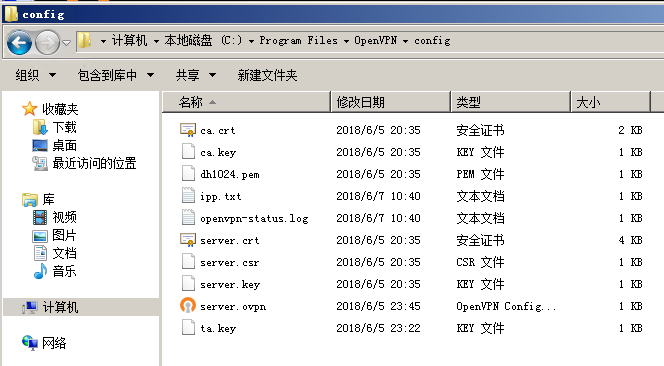Select the ca.key file name
Viewport: 664px width, 366px height.
(218, 152)
